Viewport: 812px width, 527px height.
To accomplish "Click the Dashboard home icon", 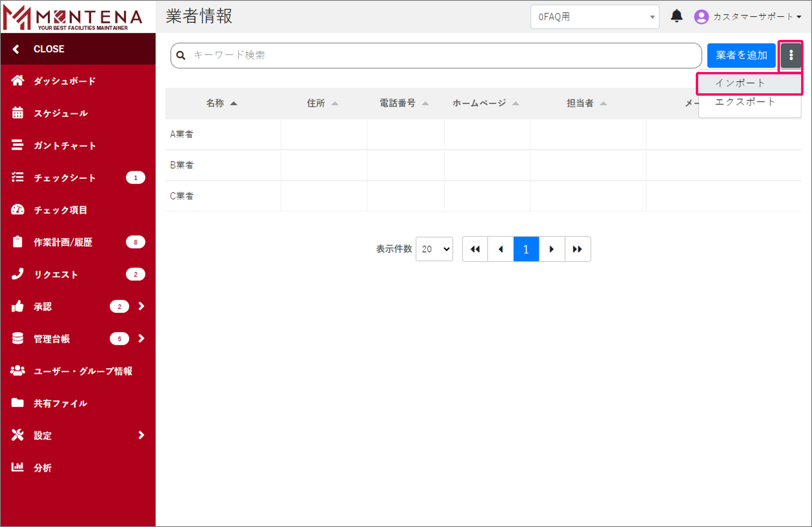I will click(x=17, y=81).
